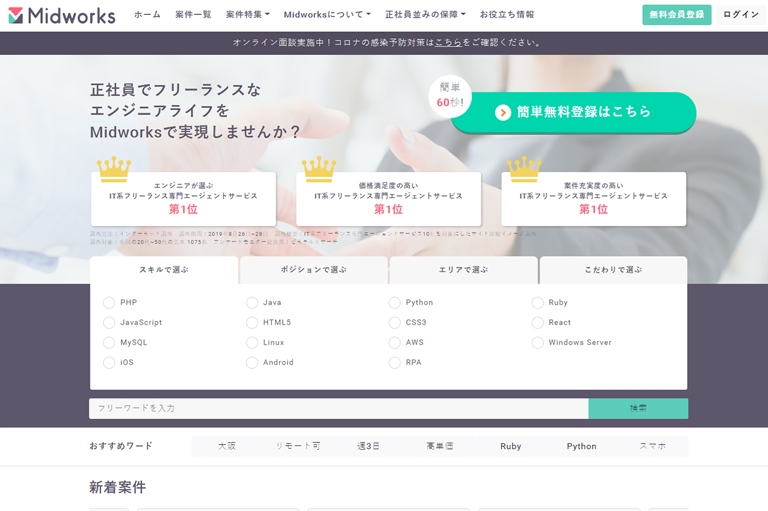Click the エンジニアが選ぶ 第1位 award card
Screen dimensions: 768x511
[x=183, y=198]
